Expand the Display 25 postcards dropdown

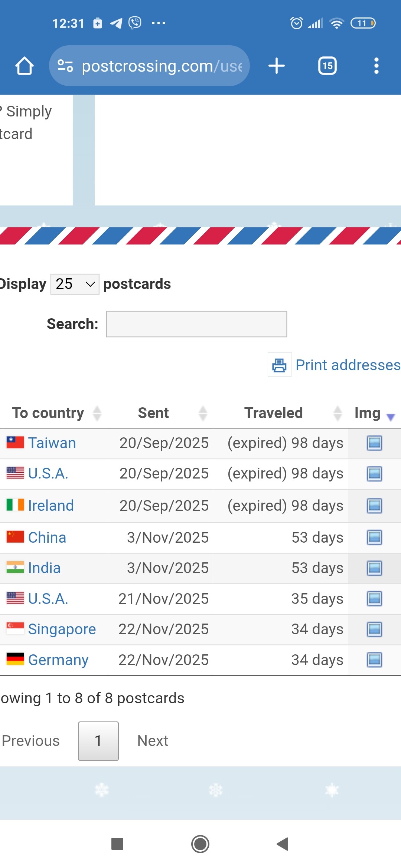click(x=75, y=284)
